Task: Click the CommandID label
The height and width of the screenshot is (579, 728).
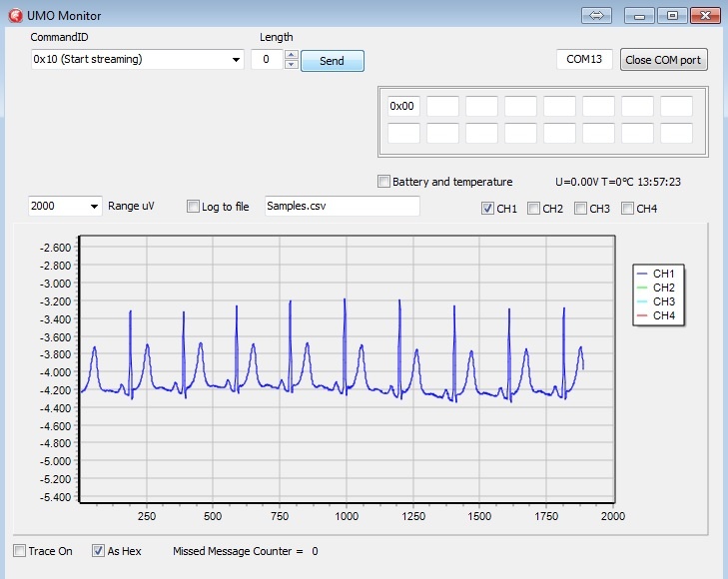Action: [59, 37]
